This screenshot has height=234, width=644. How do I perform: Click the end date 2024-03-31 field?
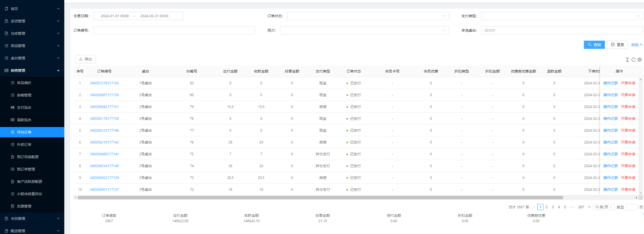154,16
